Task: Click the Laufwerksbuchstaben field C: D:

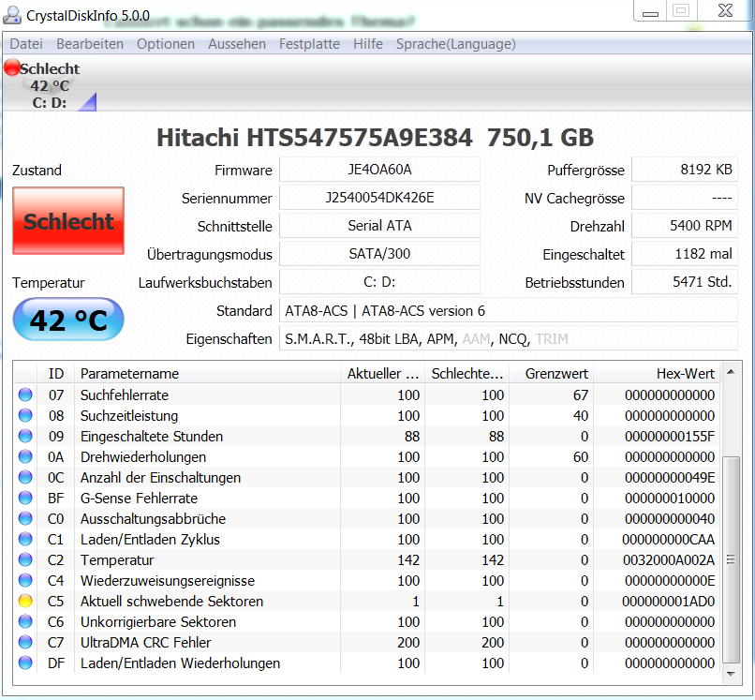Action: pos(379,282)
